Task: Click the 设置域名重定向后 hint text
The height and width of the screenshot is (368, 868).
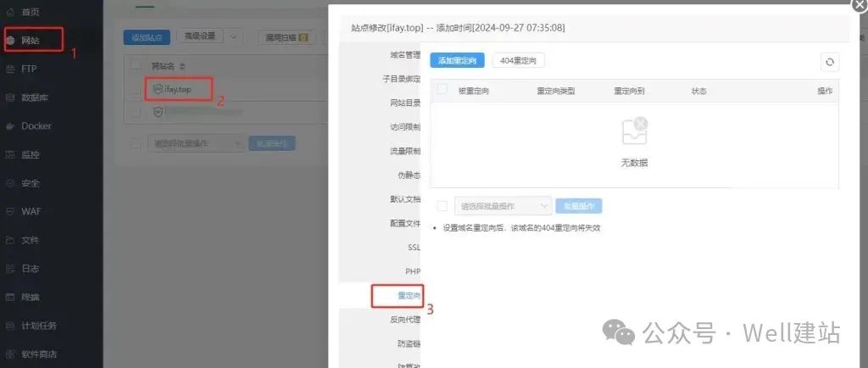Action: point(521,227)
